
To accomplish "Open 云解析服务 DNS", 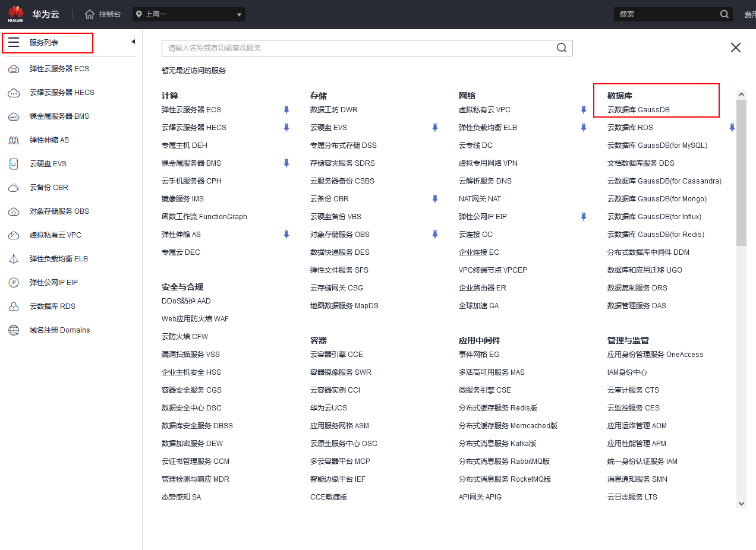I will [x=485, y=181].
